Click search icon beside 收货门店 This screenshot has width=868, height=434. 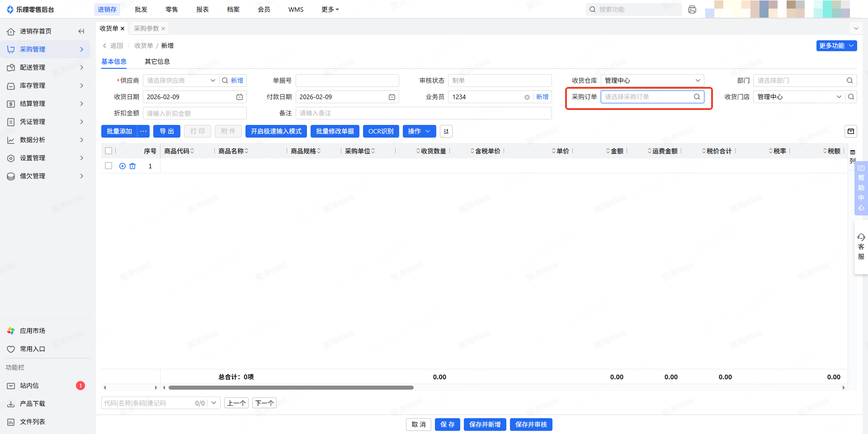pos(851,97)
